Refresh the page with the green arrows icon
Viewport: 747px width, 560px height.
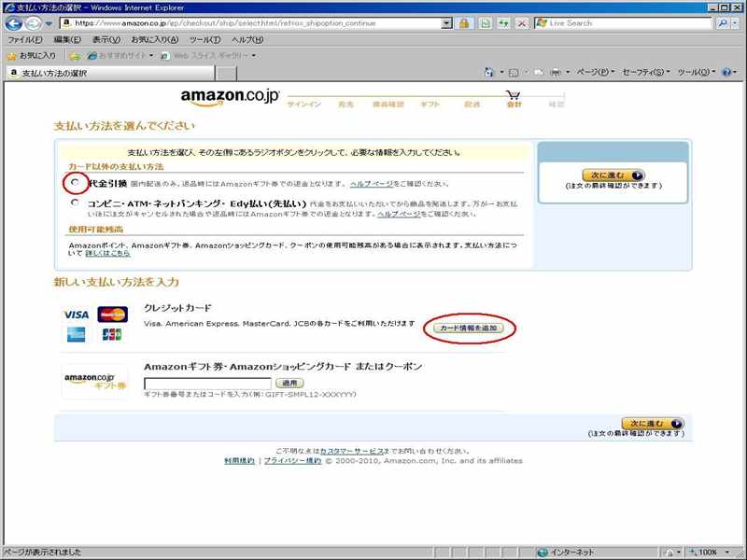pos(503,23)
